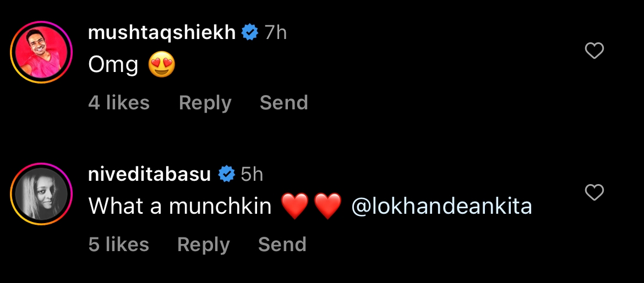This screenshot has width=644, height=283.
Task: Click the "What a munchkin" comment text
Action: coord(180,207)
